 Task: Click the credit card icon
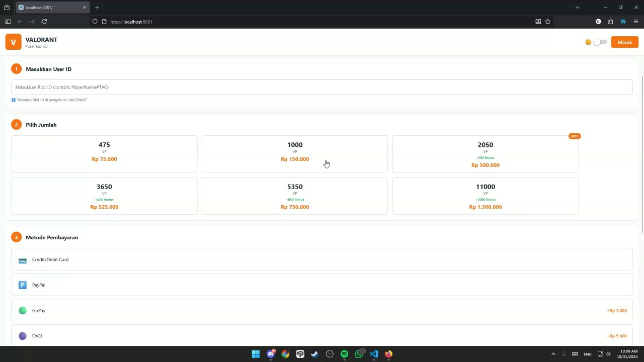(x=23, y=260)
